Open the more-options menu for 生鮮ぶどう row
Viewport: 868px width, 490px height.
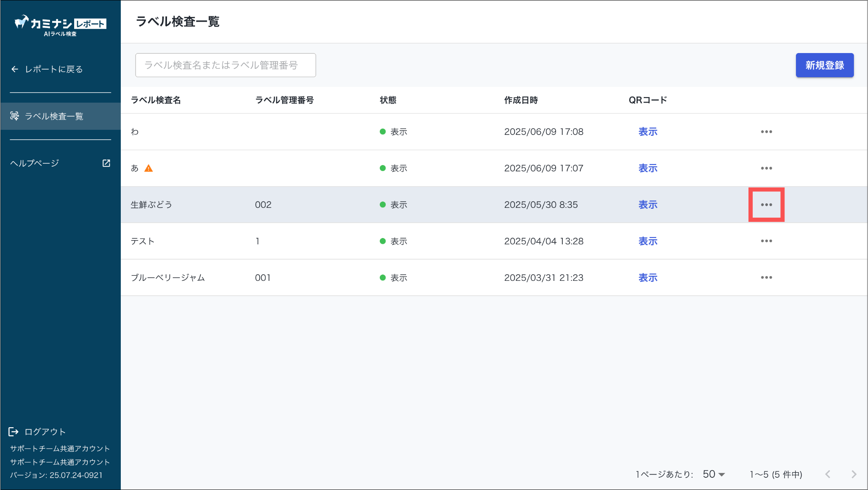pyautogui.click(x=766, y=204)
